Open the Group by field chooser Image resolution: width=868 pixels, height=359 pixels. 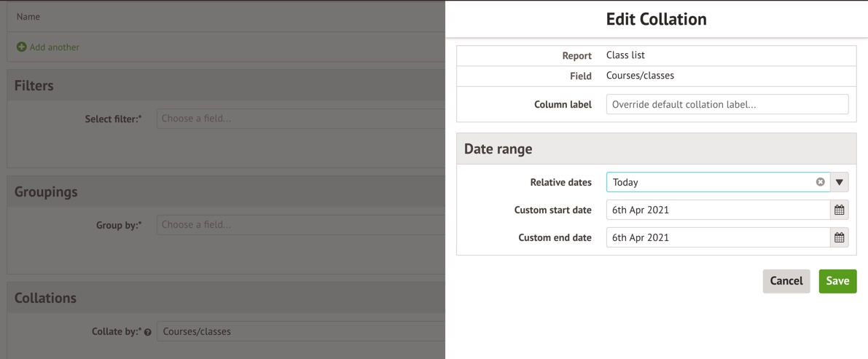(x=300, y=225)
